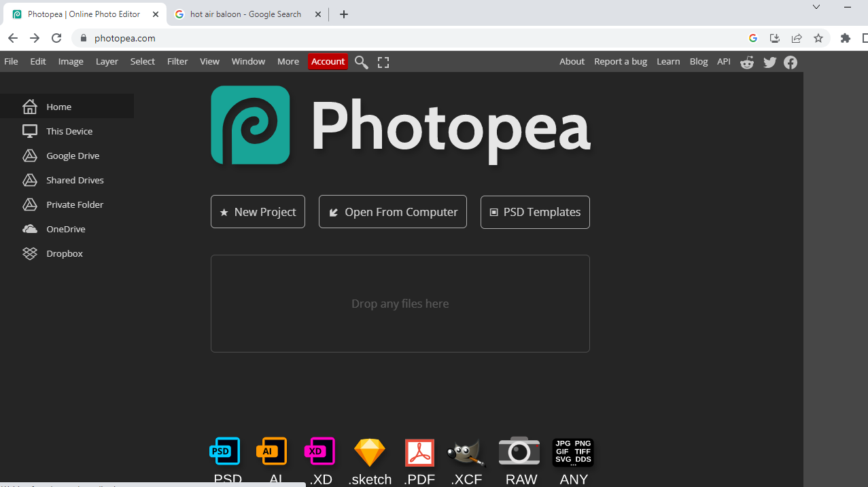Click Google icon in address bar

pyautogui.click(x=752, y=38)
